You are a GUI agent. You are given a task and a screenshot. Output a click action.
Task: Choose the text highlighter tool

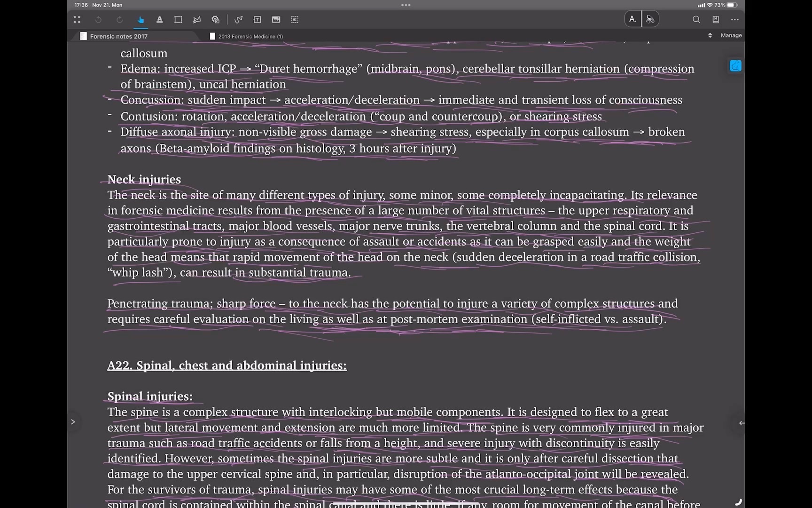[160, 20]
